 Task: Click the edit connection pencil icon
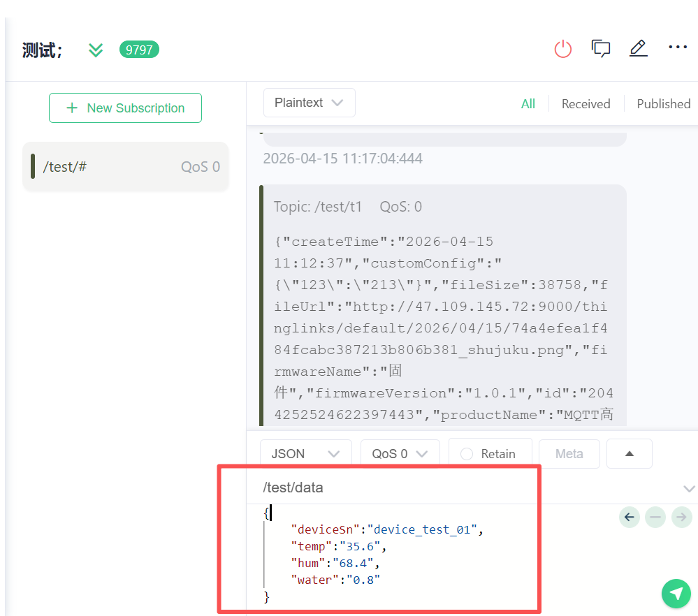pos(638,48)
